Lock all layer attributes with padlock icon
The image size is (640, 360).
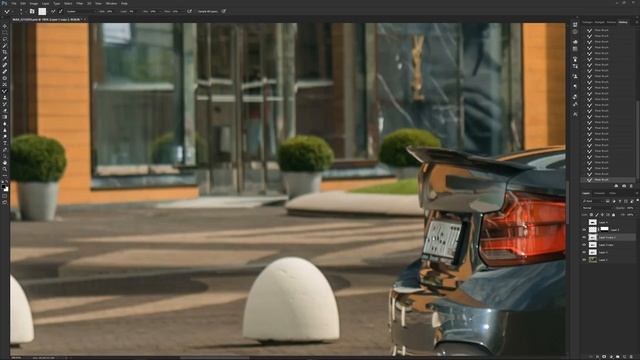613,215
